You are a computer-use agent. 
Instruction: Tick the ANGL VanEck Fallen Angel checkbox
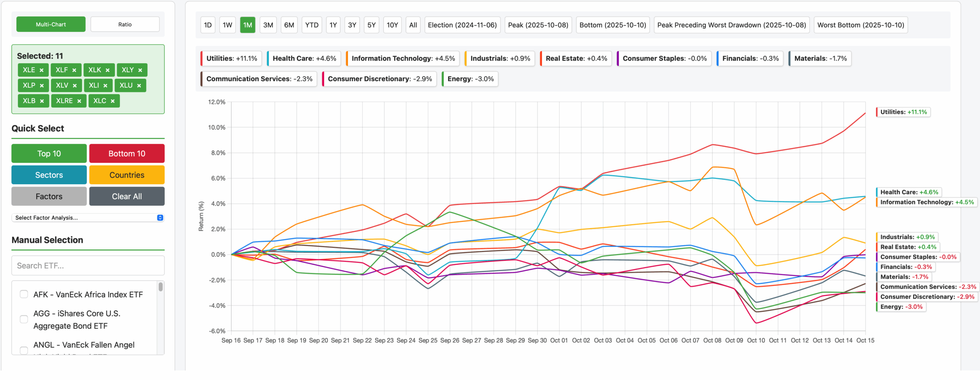(24, 349)
